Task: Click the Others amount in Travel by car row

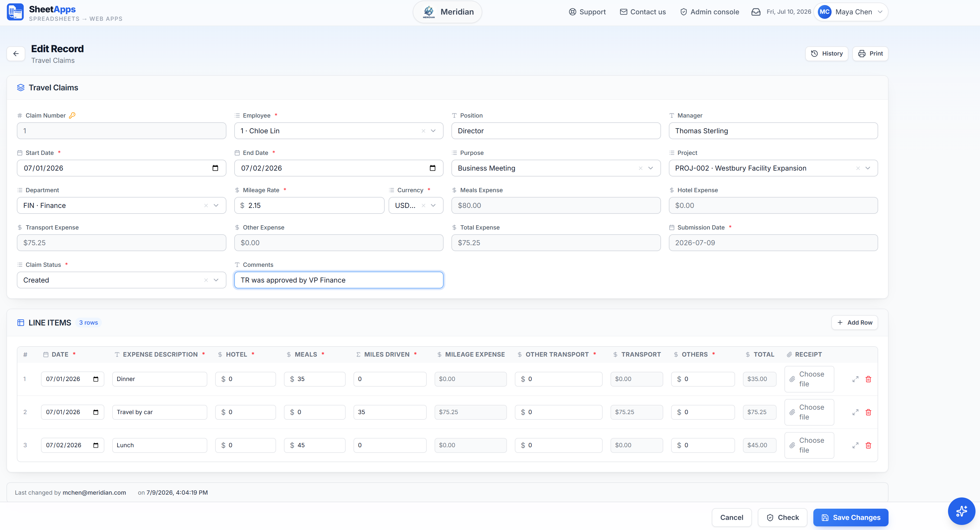Action: point(703,412)
